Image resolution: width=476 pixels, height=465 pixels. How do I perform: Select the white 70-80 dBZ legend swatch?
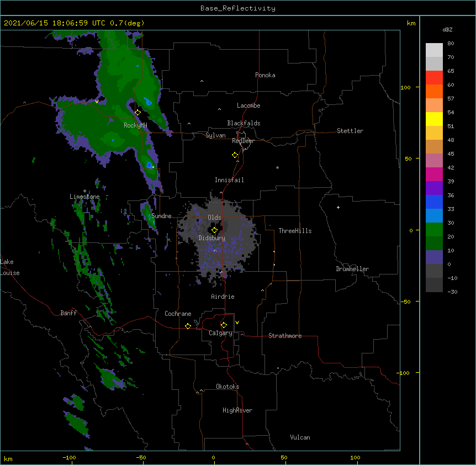point(434,50)
